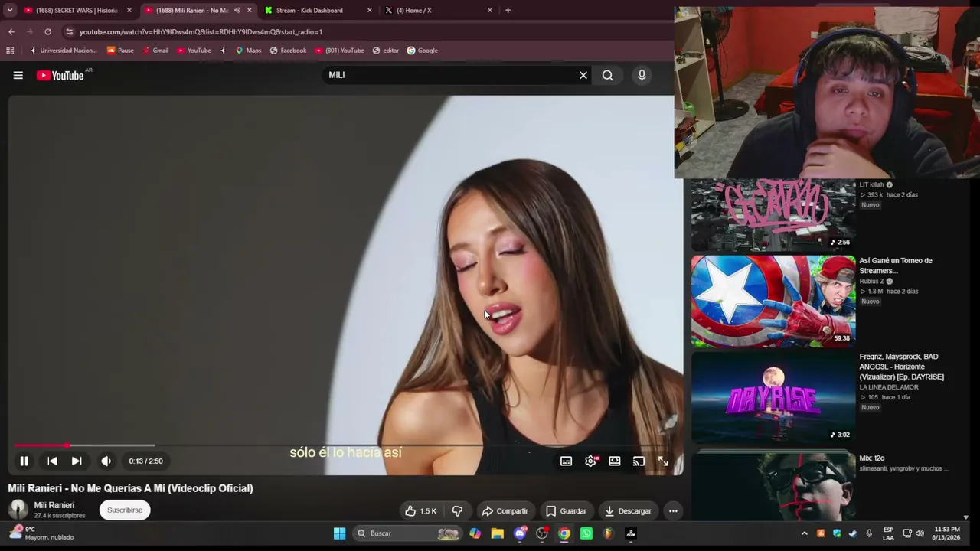Open the Mili Ranieri channel name link
Viewport: 980px width, 551px height.
tap(54, 505)
